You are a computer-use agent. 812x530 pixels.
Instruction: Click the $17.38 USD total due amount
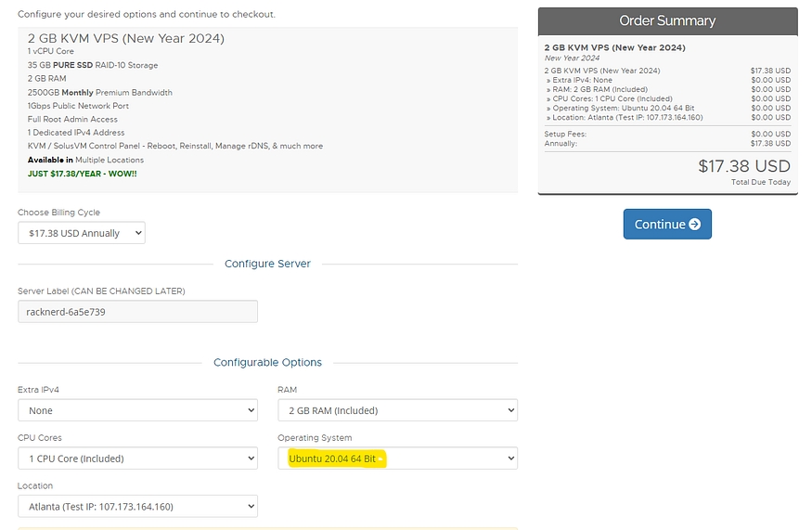[x=743, y=166]
